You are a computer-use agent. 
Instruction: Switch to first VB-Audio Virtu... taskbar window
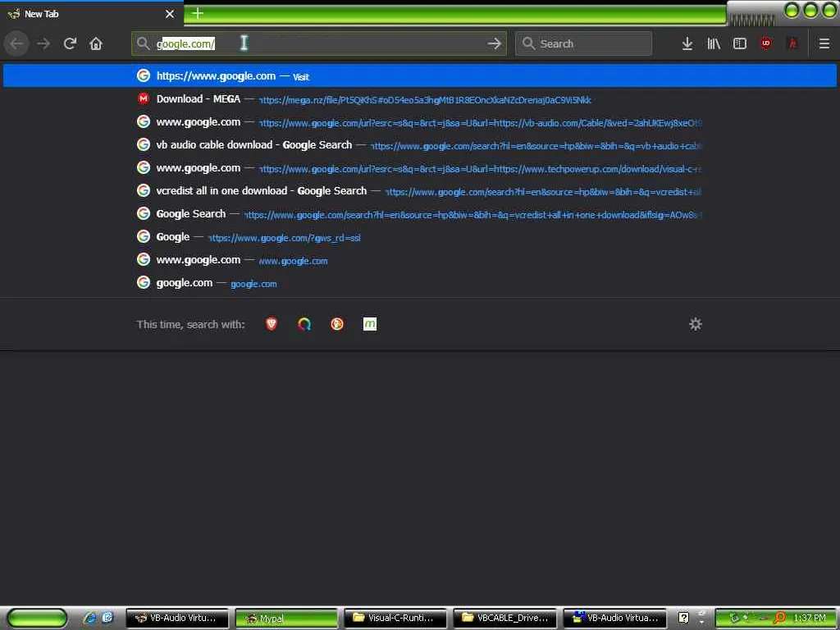coord(177,619)
